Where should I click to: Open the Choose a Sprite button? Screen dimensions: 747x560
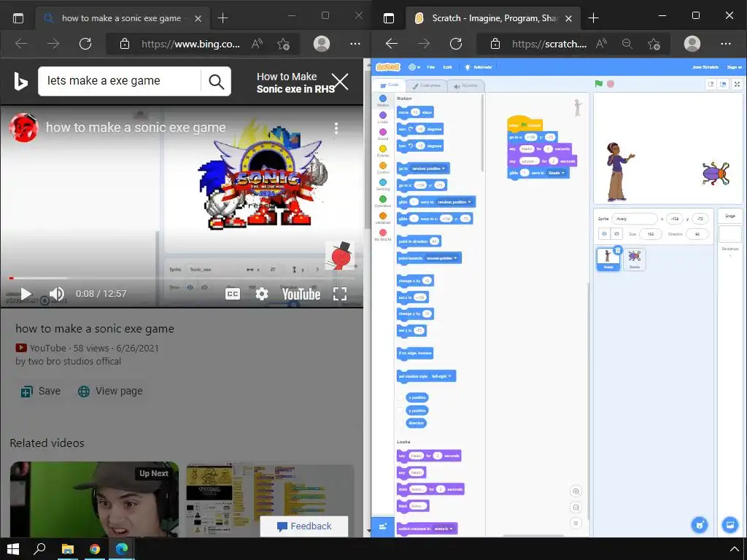pos(700,525)
